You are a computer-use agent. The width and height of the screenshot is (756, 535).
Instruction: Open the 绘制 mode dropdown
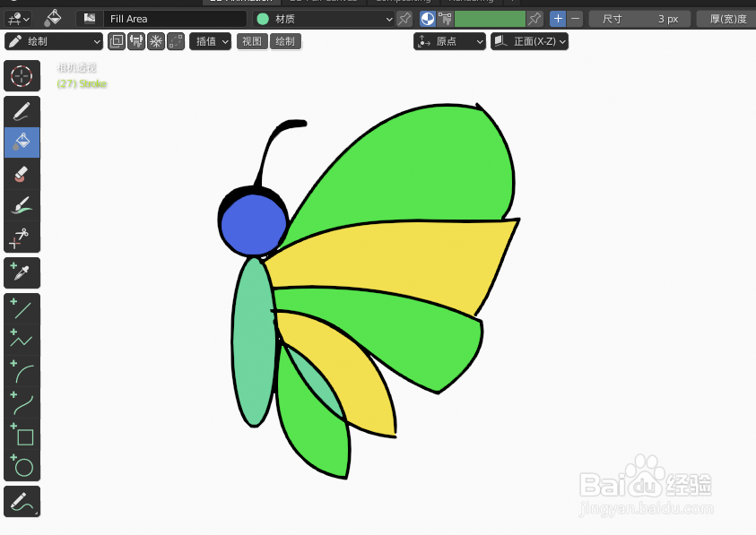click(54, 41)
